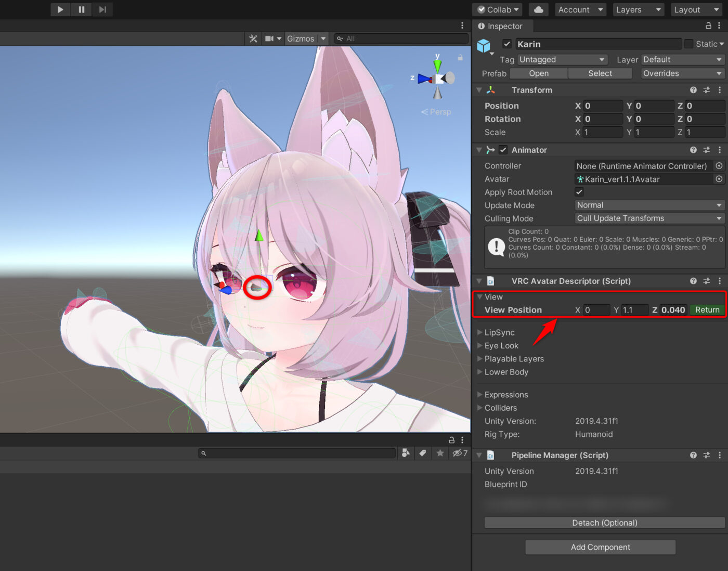728x571 pixels.
Task: Click the View Position Z field
Action: pos(673,310)
